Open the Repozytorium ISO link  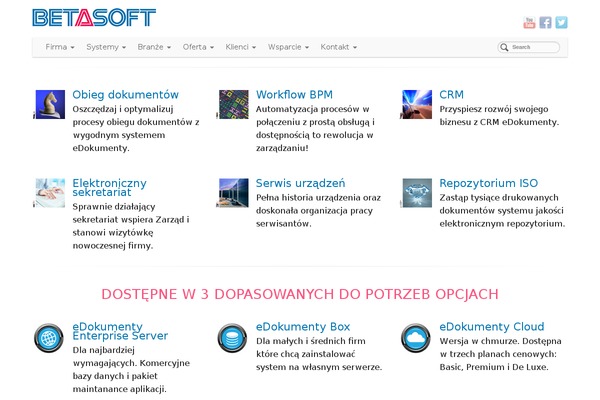coord(489,183)
